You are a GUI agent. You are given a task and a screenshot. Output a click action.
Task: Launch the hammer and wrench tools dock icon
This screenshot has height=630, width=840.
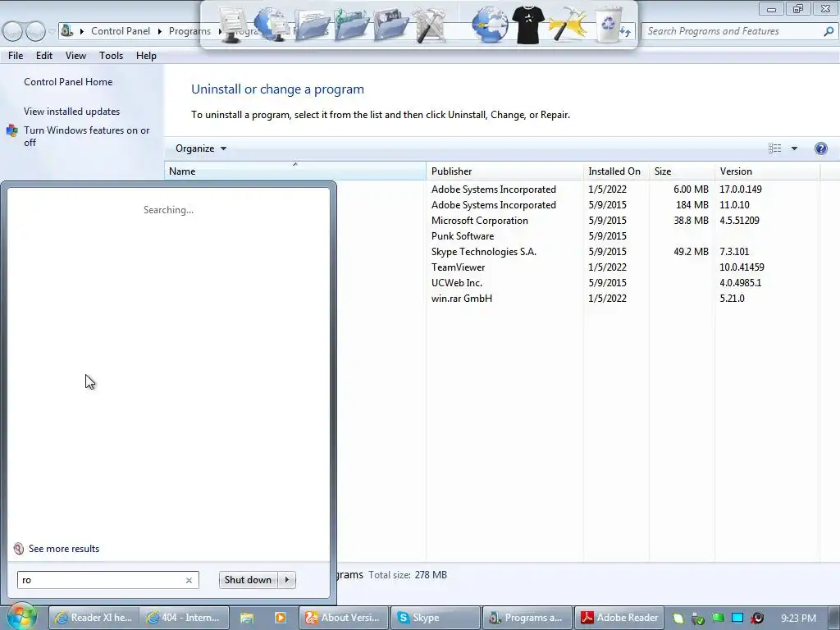[430, 25]
